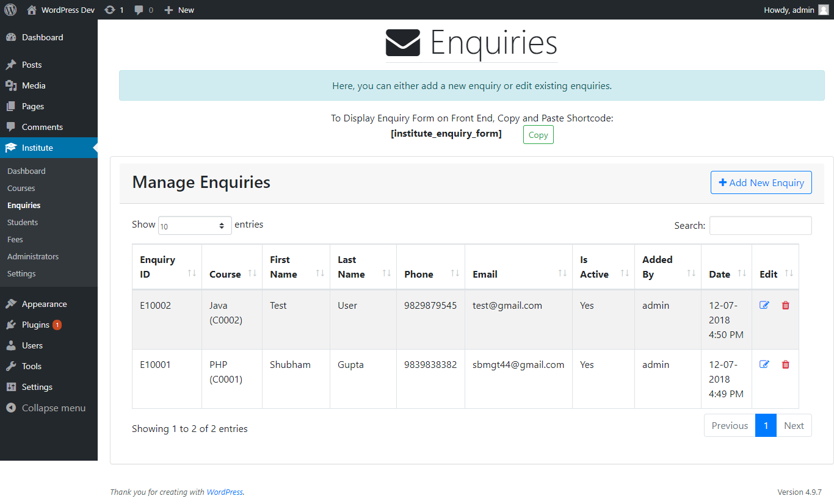This screenshot has width=834, height=504.
Task: Click the Copy shortcode button
Action: (x=538, y=135)
